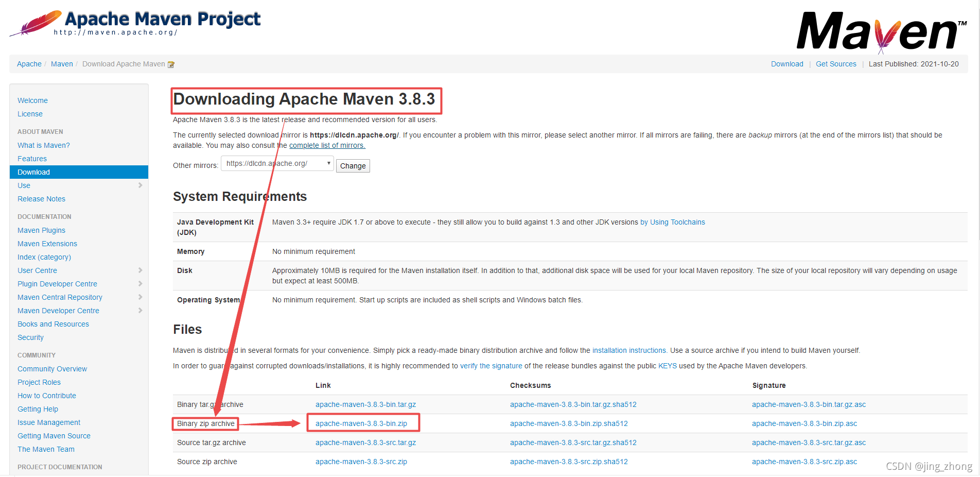The height and width of the screenshot is (477, 980).
Task: Open Getting Maven Source sidebar link
Action: 54,436
